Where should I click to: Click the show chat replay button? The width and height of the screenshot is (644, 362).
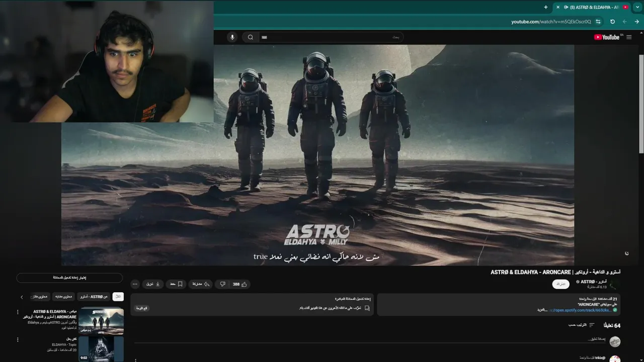pos(69,278)
